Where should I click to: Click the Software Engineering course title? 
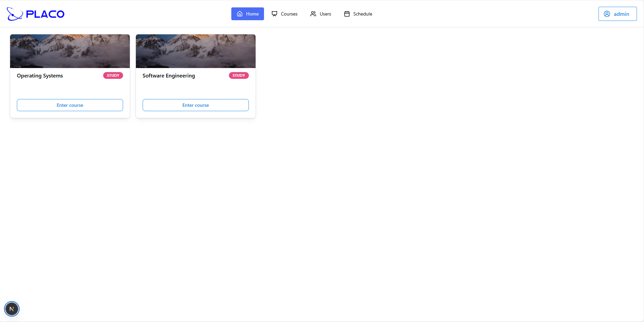[x=169, y=76]
